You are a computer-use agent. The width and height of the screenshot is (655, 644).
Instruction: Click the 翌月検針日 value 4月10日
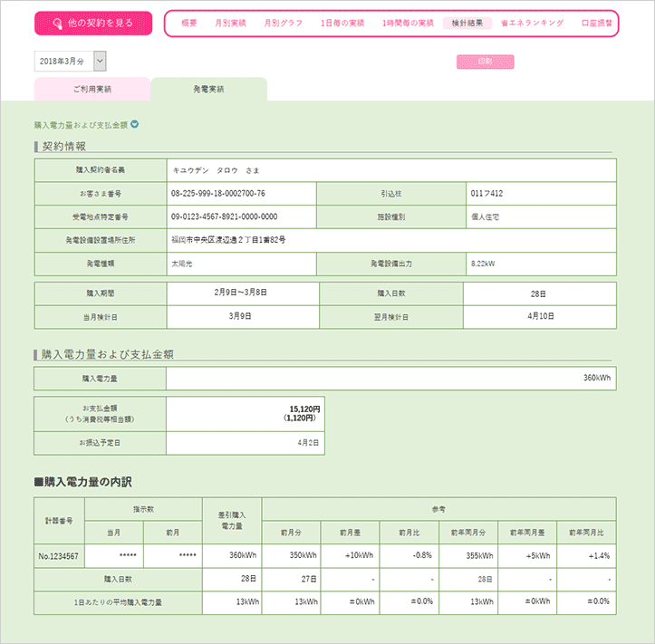tap(541, 316)
